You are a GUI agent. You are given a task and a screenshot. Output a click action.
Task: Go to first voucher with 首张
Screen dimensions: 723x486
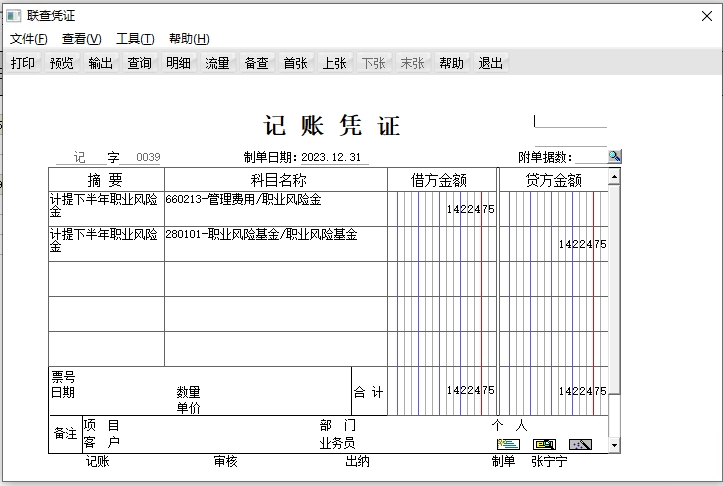(x=296, y=63)
